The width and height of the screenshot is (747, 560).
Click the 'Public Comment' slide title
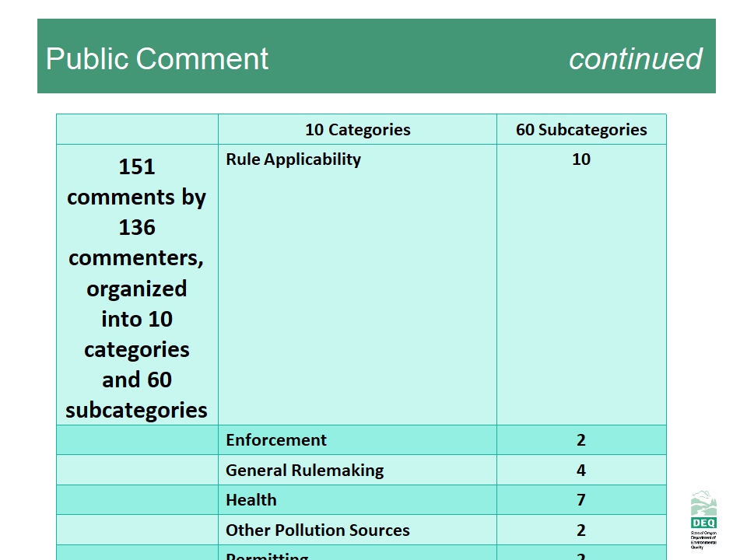pyautogui.click(x=157, y=59)
